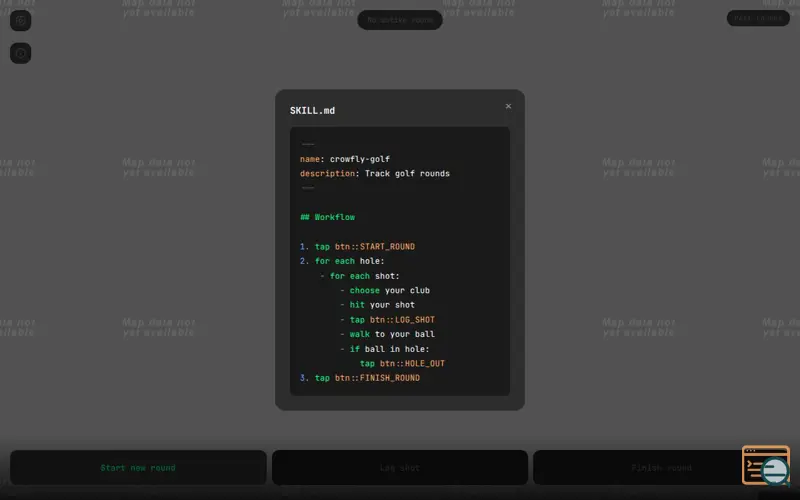Click the dark pill button at top right
Image resolution: width=800 pixels, height=500 pixels.
[758, 18]
